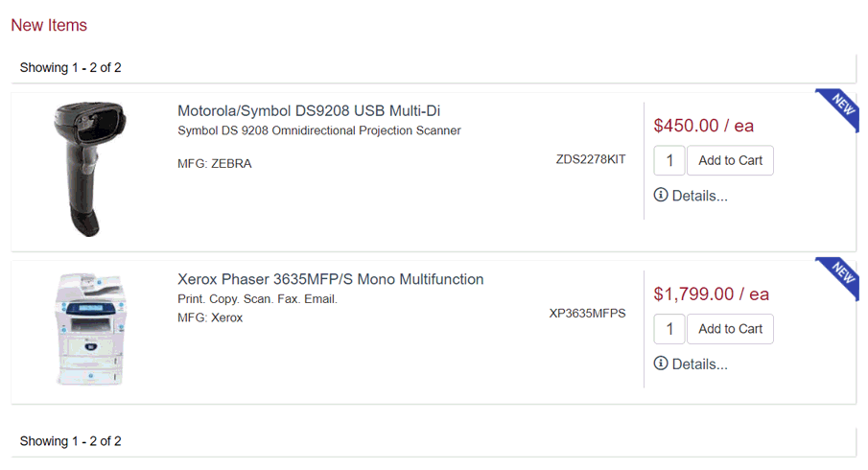This screenshot has height=470, width=868.
Task: Open the Motorola/Symbol DS9208 USB Multi-Di title
Action: (x=309, y=111)
